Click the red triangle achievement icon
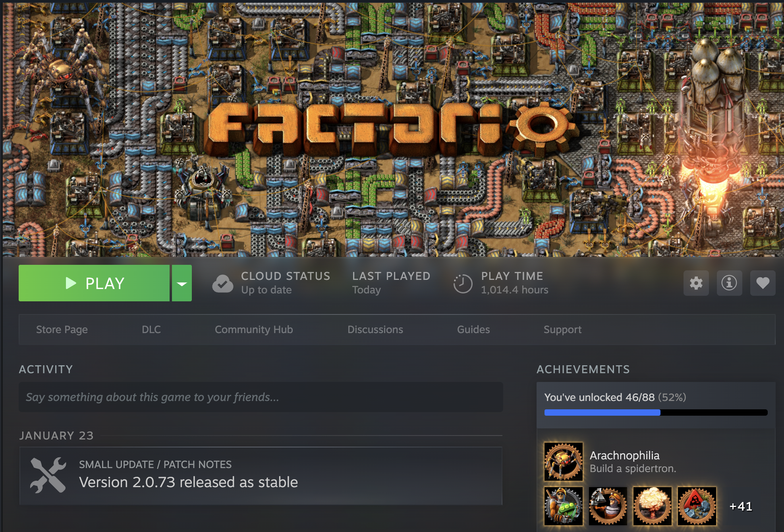Viewport: 784px width, 532px height. point(697,506)
